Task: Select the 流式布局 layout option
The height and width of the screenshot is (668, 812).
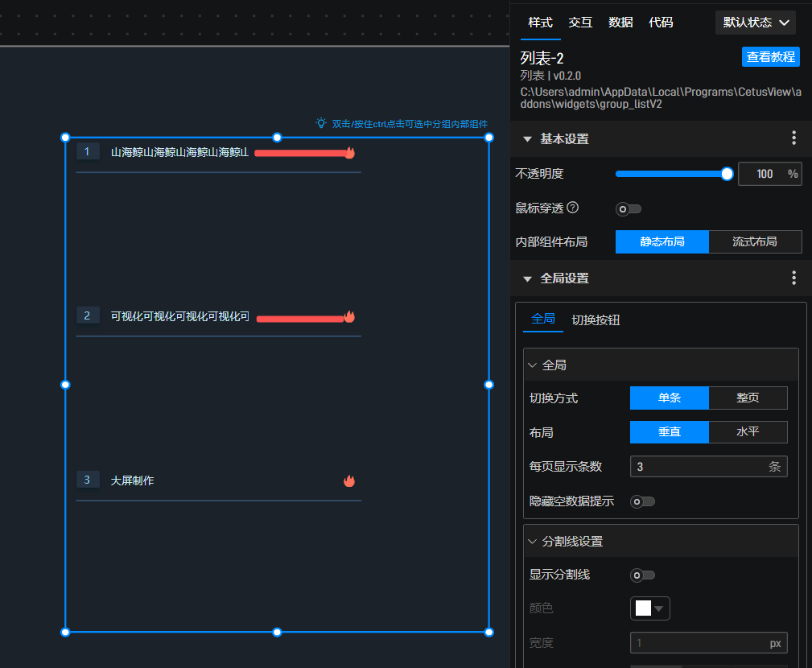Action: 754,241
